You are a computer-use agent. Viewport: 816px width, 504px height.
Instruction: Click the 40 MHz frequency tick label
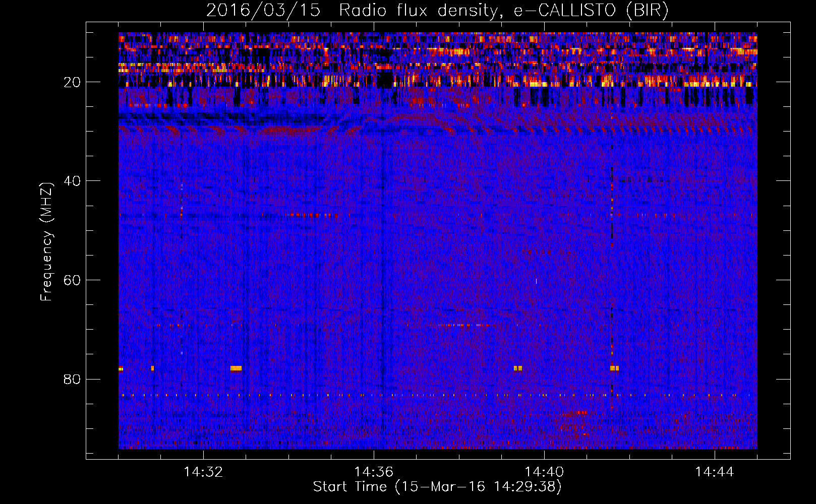[x=72, y=181]
